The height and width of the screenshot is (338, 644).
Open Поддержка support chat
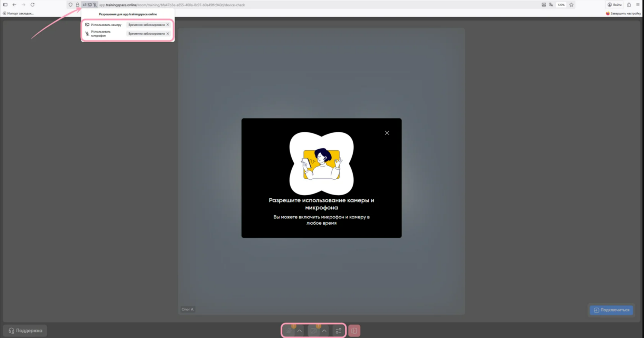(x=25, y=331)
